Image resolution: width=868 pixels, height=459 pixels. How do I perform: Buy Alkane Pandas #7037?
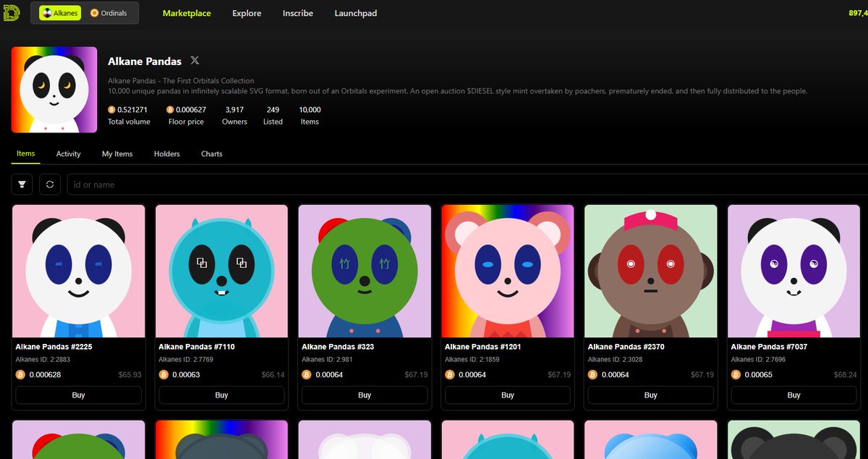tap(794, 395)
